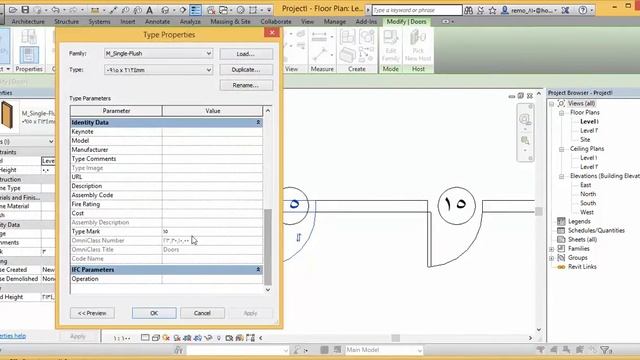Screen dimensions: 640x360
Task: Click the Type Properties icon above Properties
Action: (29, 37)
